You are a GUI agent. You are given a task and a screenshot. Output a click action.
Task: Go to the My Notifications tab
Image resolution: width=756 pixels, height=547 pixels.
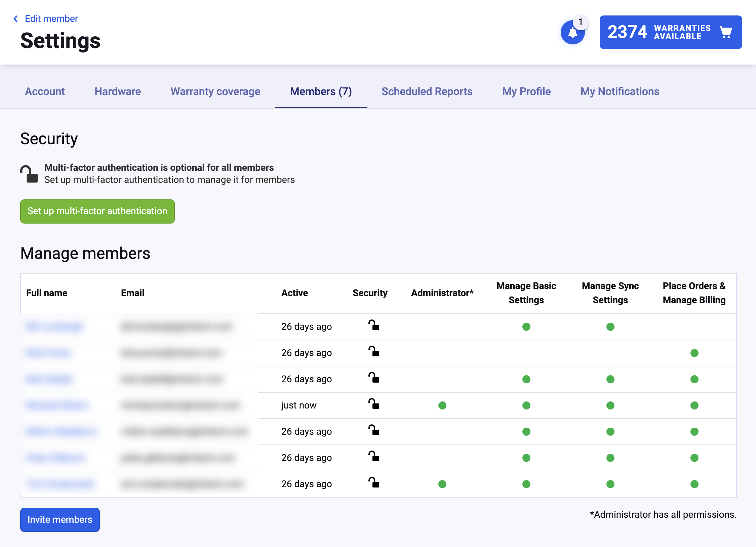tap(620, 91)
